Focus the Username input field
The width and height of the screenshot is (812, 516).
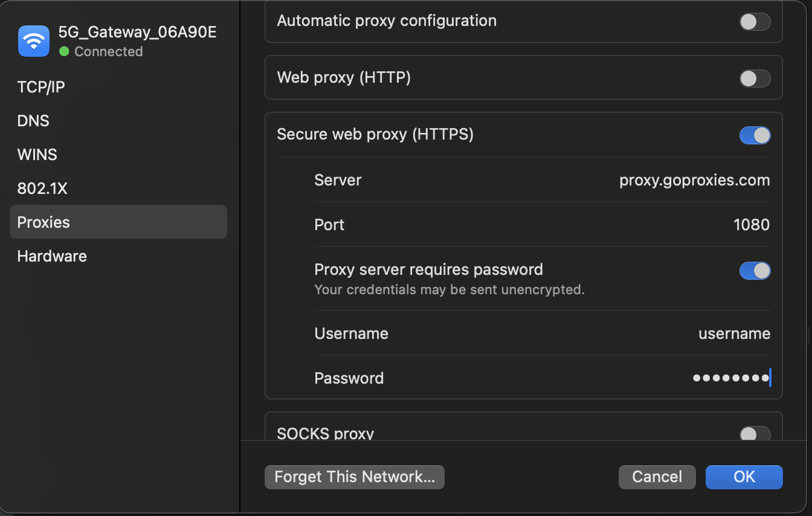(x=733, y=334)
